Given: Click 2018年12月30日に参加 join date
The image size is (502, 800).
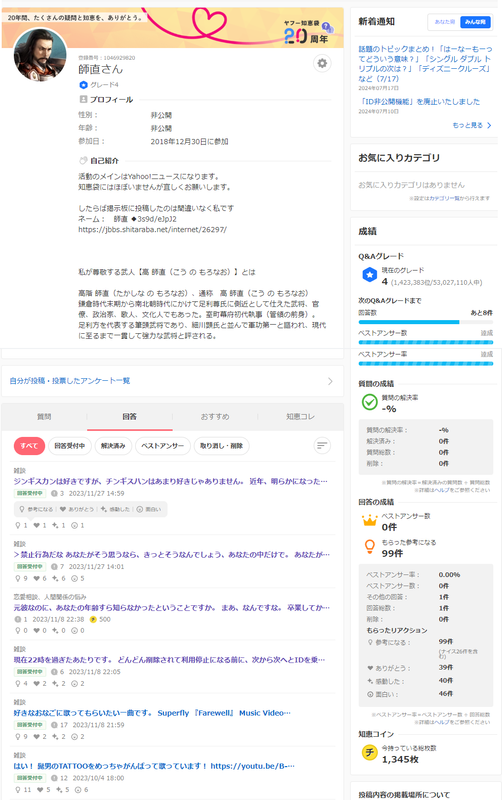Looking at the screenshot, I should pyautogui.click(x=189, y=141).
